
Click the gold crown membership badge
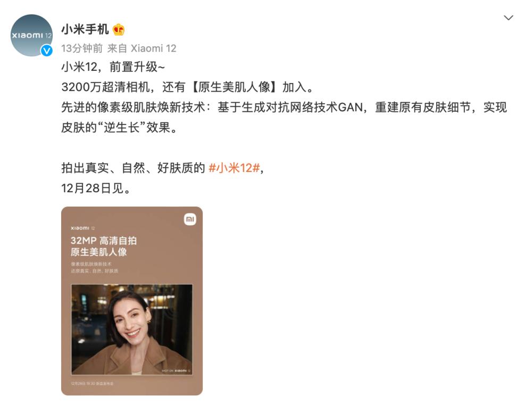pyautogui.click(x=119, y=30)
